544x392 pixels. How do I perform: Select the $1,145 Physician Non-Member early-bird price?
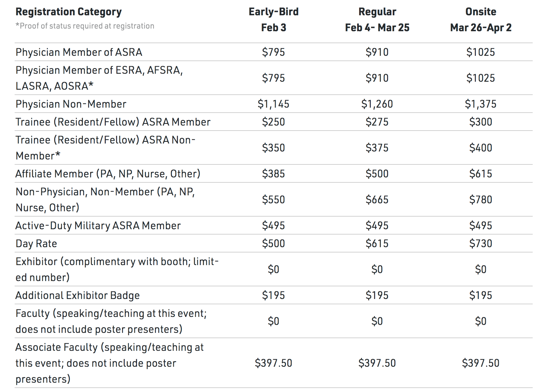[273, 104]
